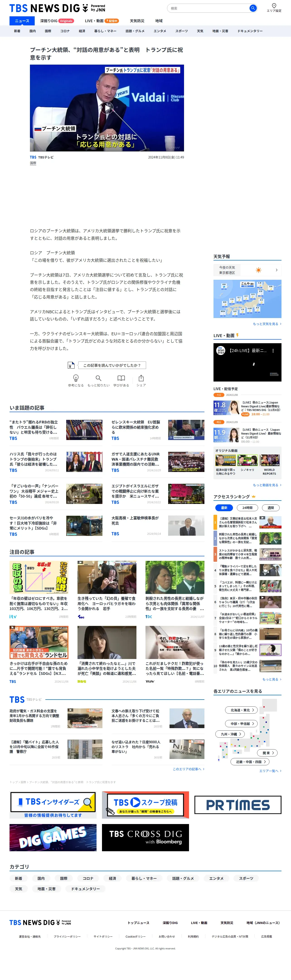291x980 pixels.
Task: Click the TBS NEWS DIG header logo
Action: pyautogui.click(x=57, y=8)
